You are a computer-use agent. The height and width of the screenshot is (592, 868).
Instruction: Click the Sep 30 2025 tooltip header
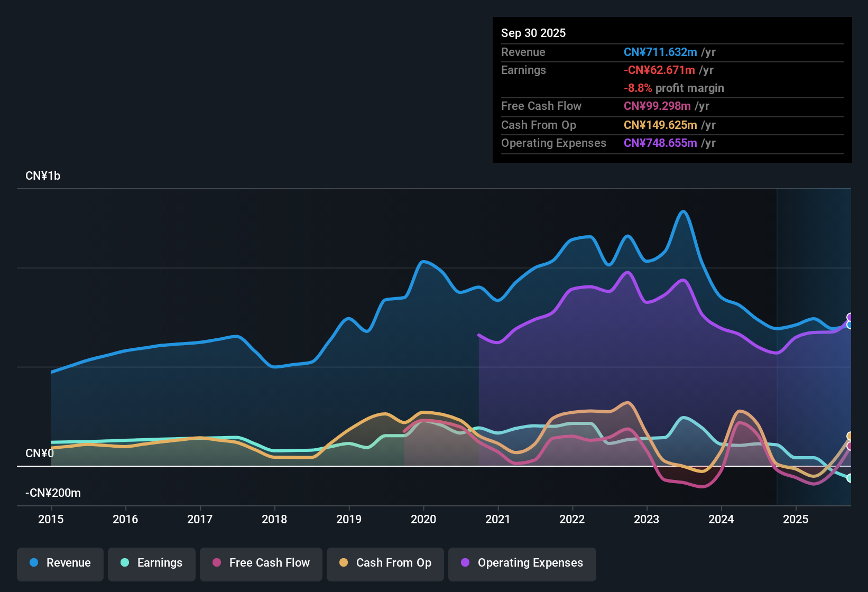pos(533,33)
